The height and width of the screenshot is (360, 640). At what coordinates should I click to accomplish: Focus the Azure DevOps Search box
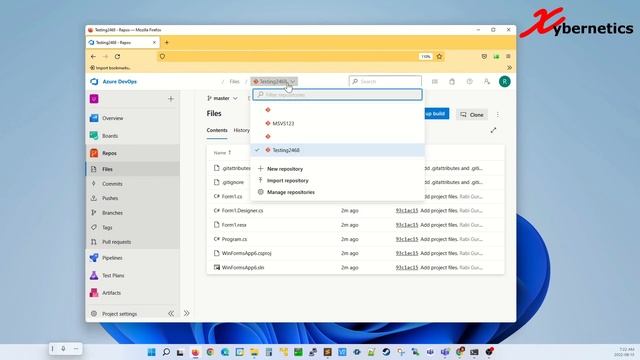point(385,82)
